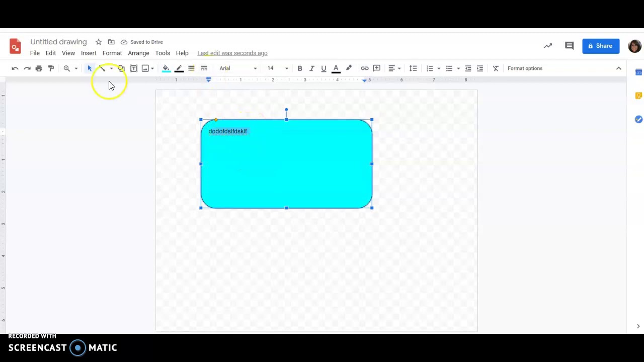Insert a link with chain icon
Viewport: 644px width, 362px height.
click(x=365, y=68)
